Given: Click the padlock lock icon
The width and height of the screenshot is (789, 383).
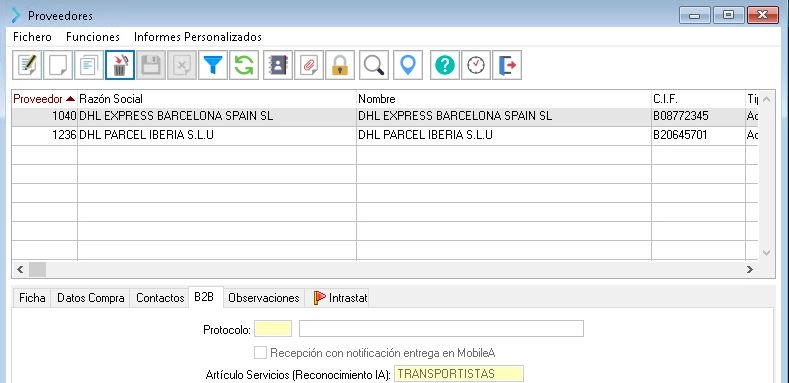Looking at the screenshot, I should [340, 65].
